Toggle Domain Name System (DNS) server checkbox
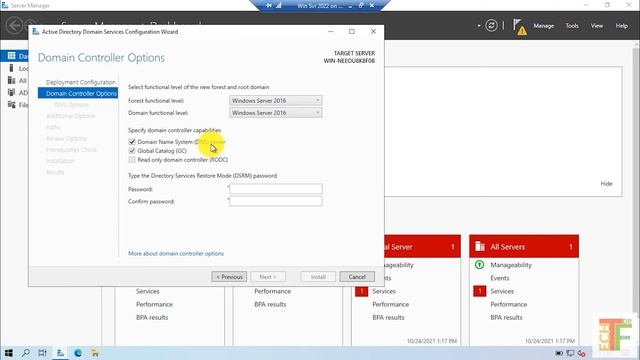This screenshot has height=360, width=640. (x=132, y=142)
